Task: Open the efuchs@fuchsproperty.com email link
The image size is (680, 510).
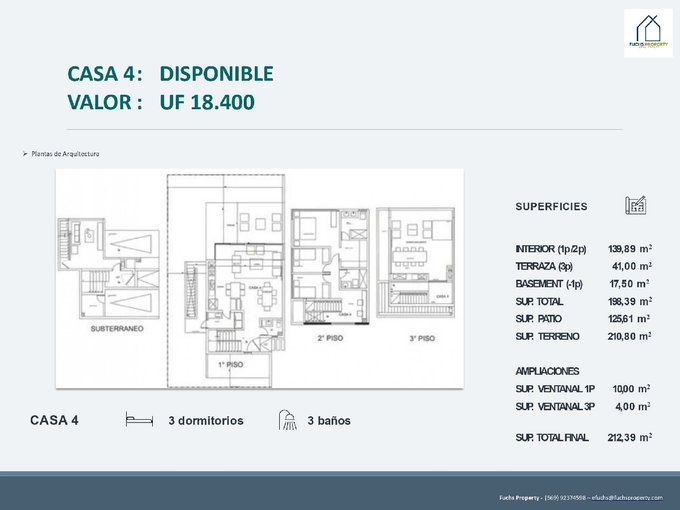Action: (x=627, y=497)
